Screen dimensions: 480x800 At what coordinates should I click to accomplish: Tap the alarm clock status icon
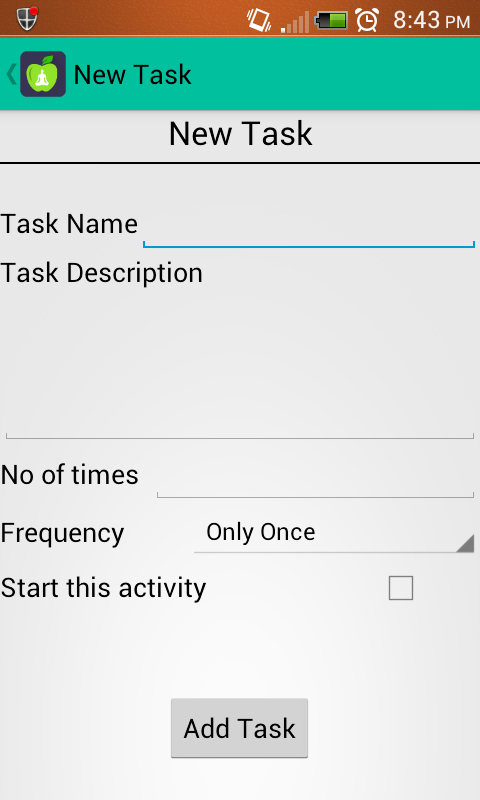(x=367, y=20)
